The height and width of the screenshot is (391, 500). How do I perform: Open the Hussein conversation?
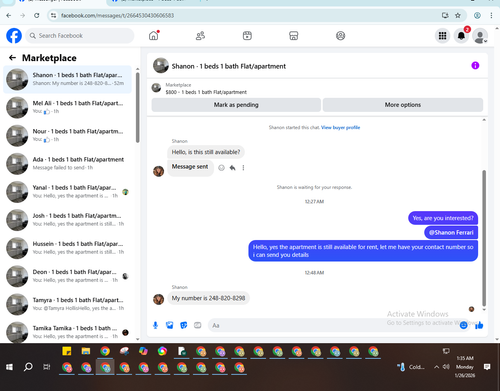pyautogui.click(x=67, y=248)
